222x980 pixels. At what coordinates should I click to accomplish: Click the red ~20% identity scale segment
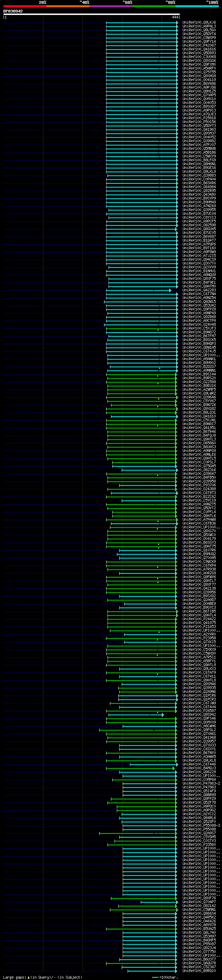click(x=25, y=6)
